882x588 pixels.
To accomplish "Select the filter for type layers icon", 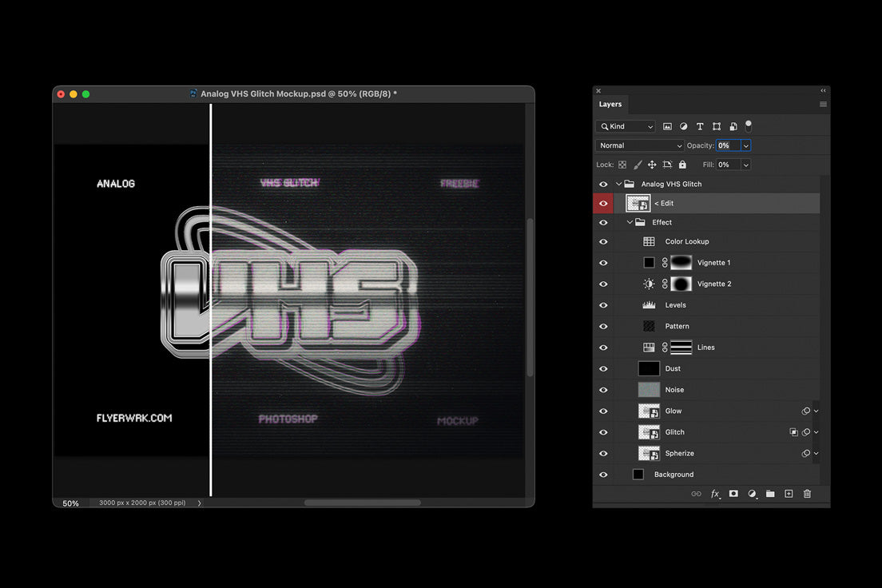I will tap(700, 125).
